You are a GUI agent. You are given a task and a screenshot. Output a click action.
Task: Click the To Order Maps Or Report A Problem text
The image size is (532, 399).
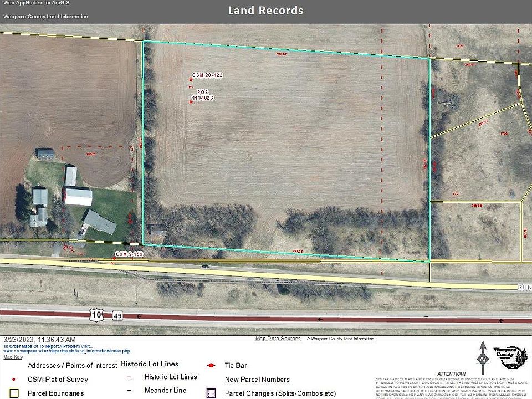pos(48,346)
